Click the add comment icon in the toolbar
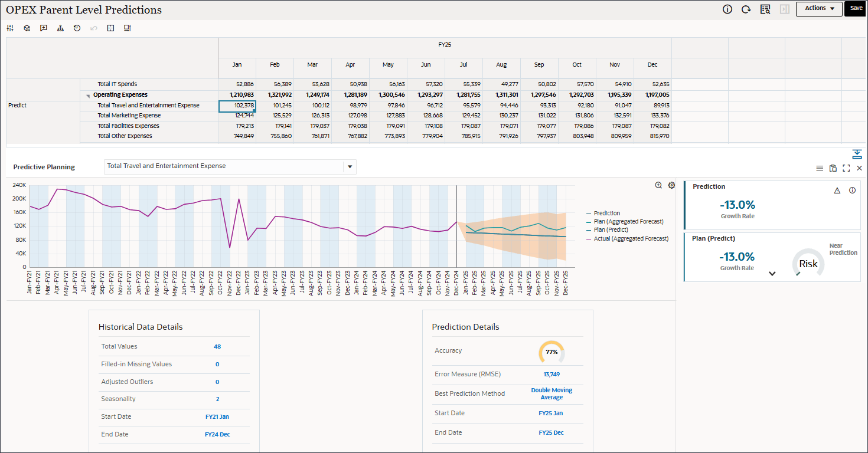The height and width of the screenshot is (453, 868). 44,28
